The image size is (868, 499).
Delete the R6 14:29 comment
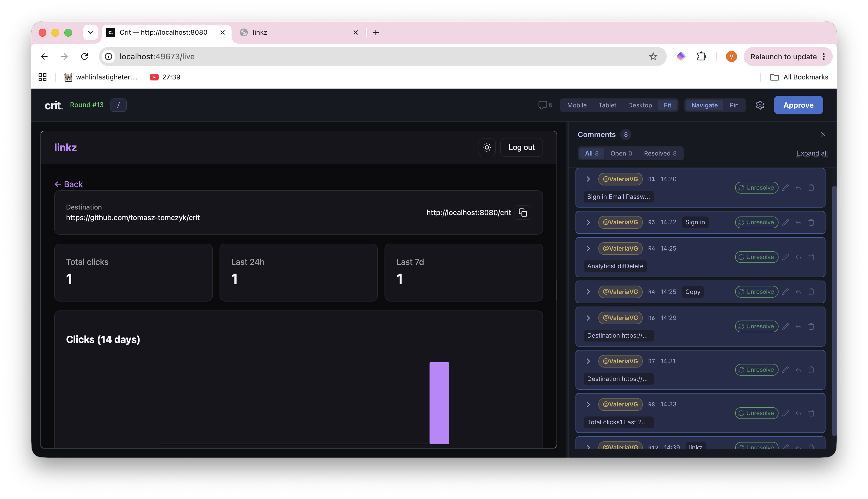(x=811, y=326)
